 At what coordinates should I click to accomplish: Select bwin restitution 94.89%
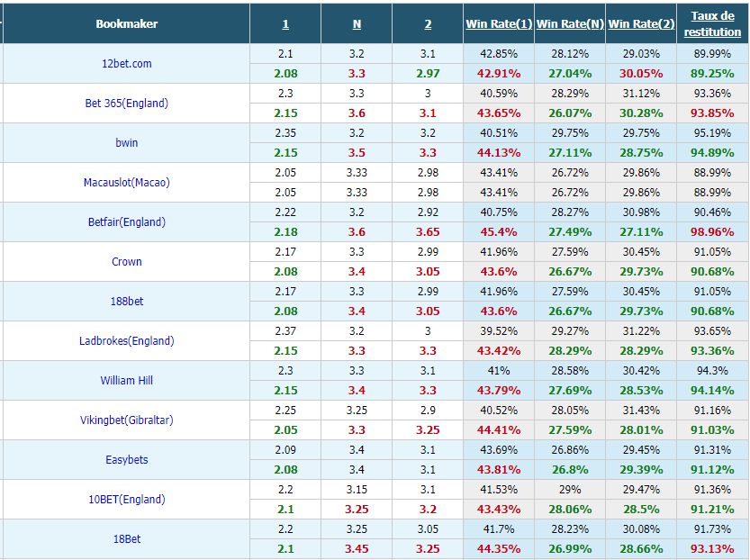(713, 153)
